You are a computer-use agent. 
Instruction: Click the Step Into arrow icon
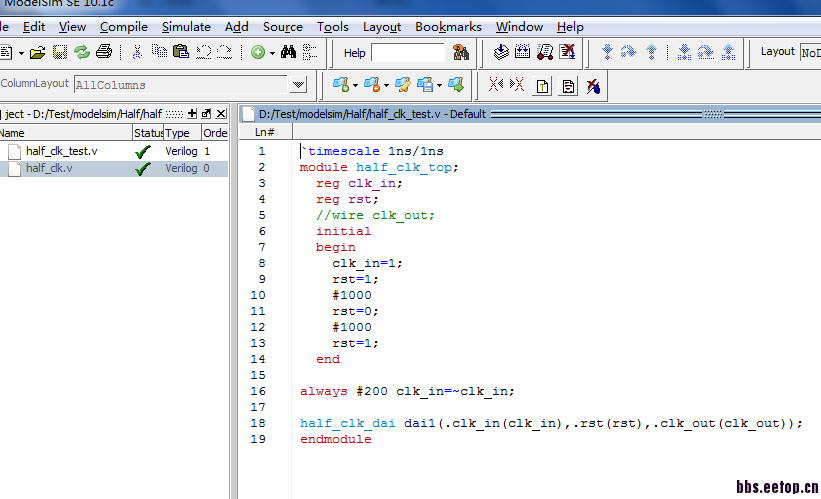[607, 52]
